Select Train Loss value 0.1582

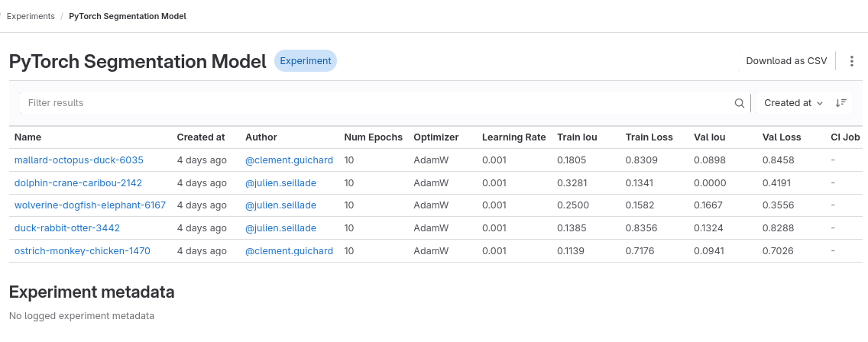point(640,205)
